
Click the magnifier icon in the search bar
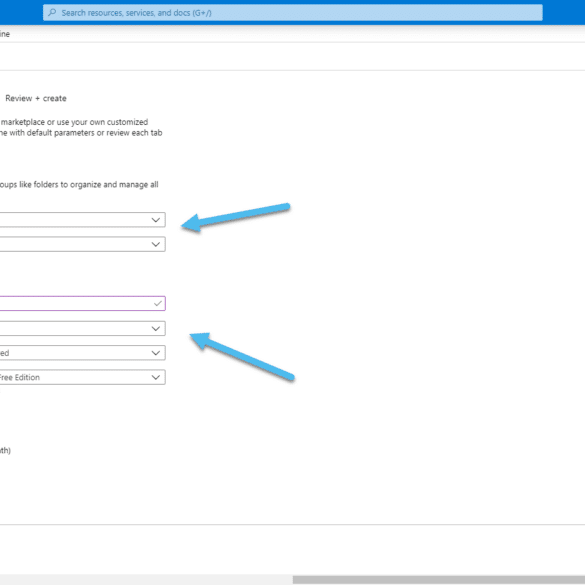52,12
